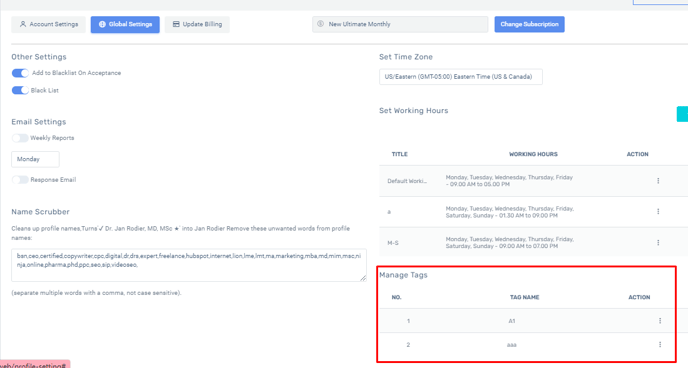The width and height of the screenshot is (688, 368).
Task: Enable Response Email switch
Action: 20,180
